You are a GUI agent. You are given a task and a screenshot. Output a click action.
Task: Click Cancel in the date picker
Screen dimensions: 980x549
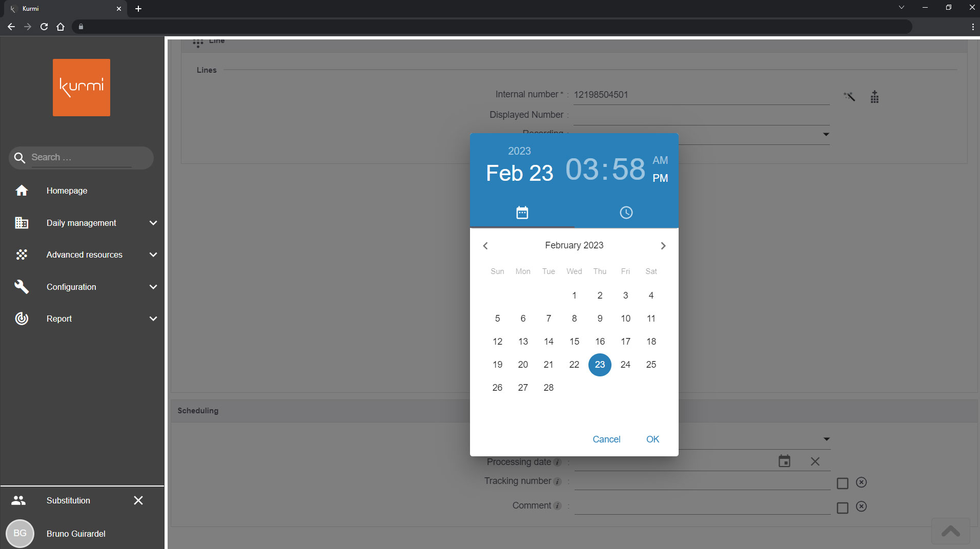[x=606, y=439]
